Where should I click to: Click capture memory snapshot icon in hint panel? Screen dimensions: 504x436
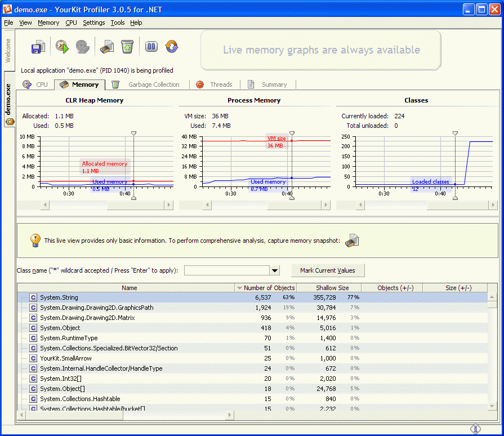[x=352, y=241]
